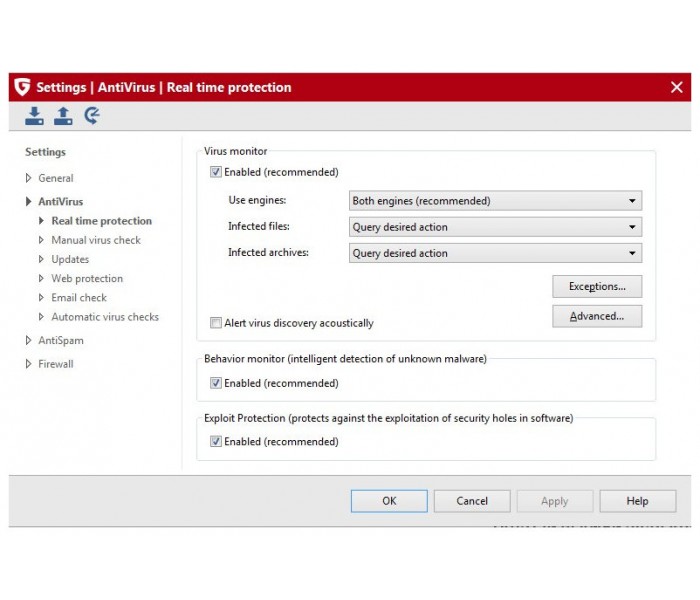Click the save settings upload icon
The height and width of the screenshot is (600, 700).
coord(63,116)
